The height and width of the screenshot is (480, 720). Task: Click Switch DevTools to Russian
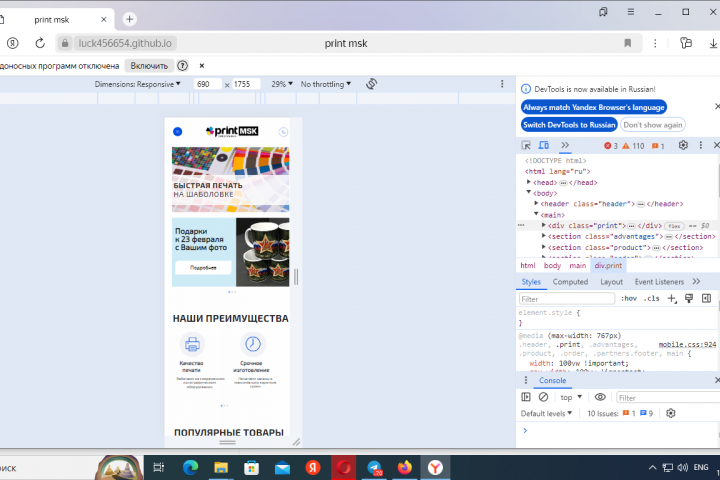pos(569,125)
